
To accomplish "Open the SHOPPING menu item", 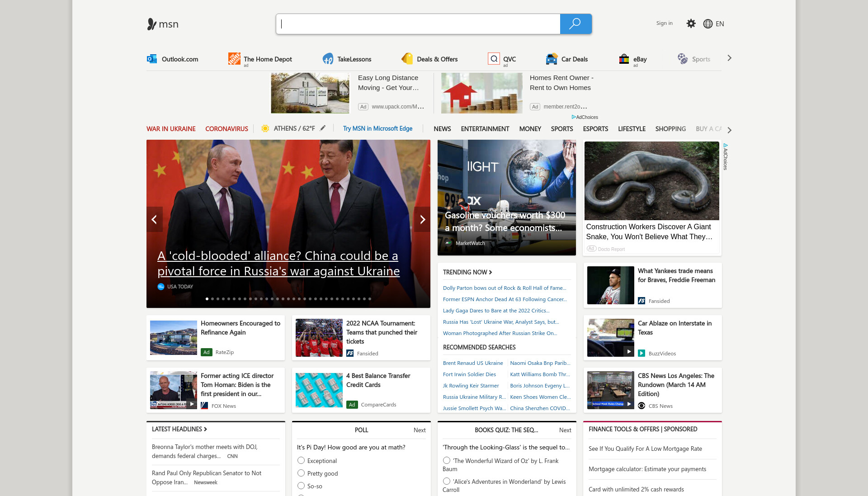I will pos(670,129).
